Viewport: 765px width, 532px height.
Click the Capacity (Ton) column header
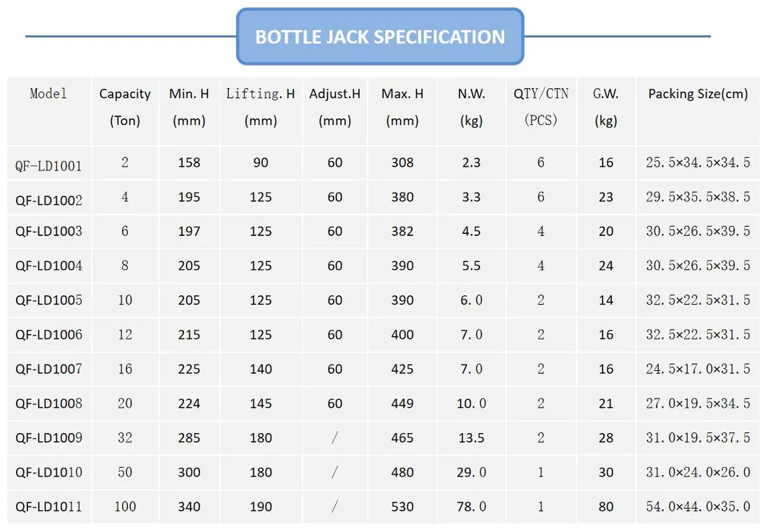click(125, 107)
